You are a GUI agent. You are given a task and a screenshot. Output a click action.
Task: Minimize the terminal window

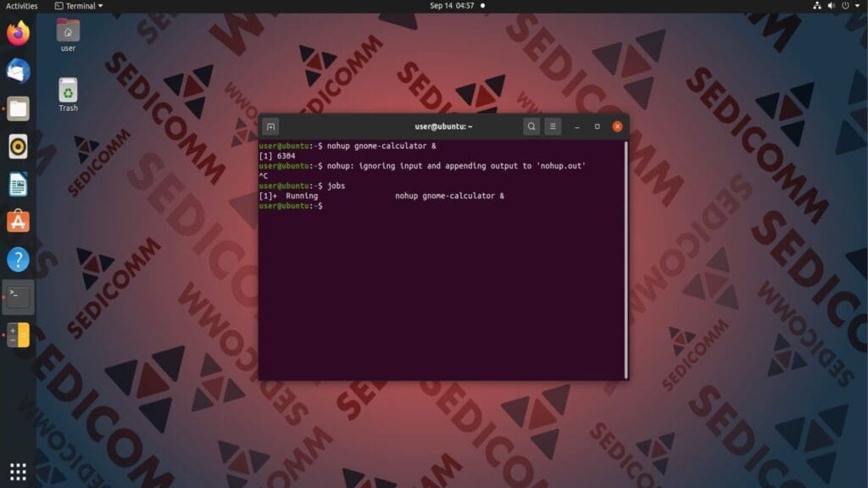pos(576,127)
